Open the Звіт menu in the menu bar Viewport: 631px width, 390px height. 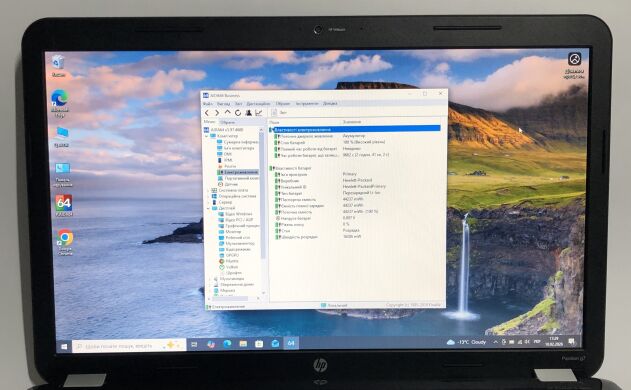(x=238, y=103)
